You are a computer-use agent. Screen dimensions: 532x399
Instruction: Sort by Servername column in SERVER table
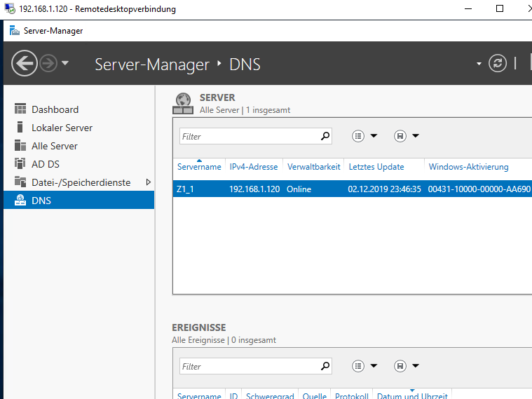[199, 167]
